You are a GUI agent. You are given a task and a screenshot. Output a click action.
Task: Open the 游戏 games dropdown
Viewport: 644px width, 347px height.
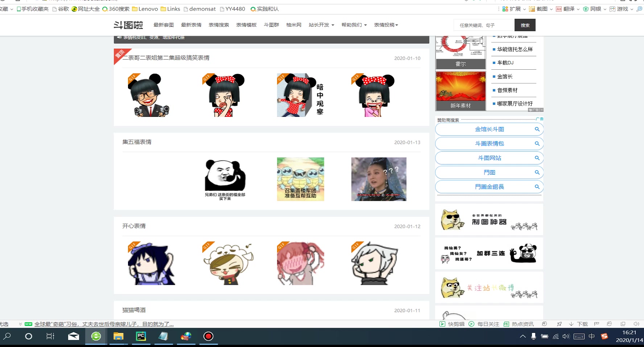tap(622, 9)
